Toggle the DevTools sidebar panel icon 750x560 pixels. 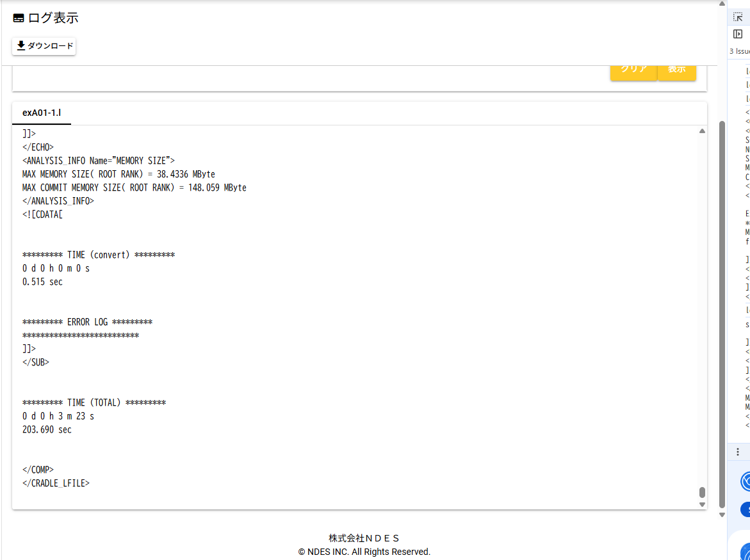(x=738, y=34)
